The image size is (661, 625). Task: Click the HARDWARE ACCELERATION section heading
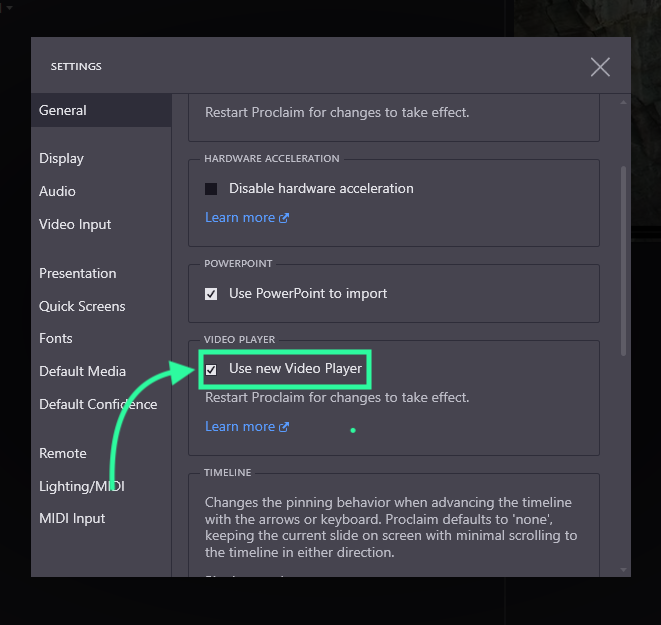click(271, 158)
